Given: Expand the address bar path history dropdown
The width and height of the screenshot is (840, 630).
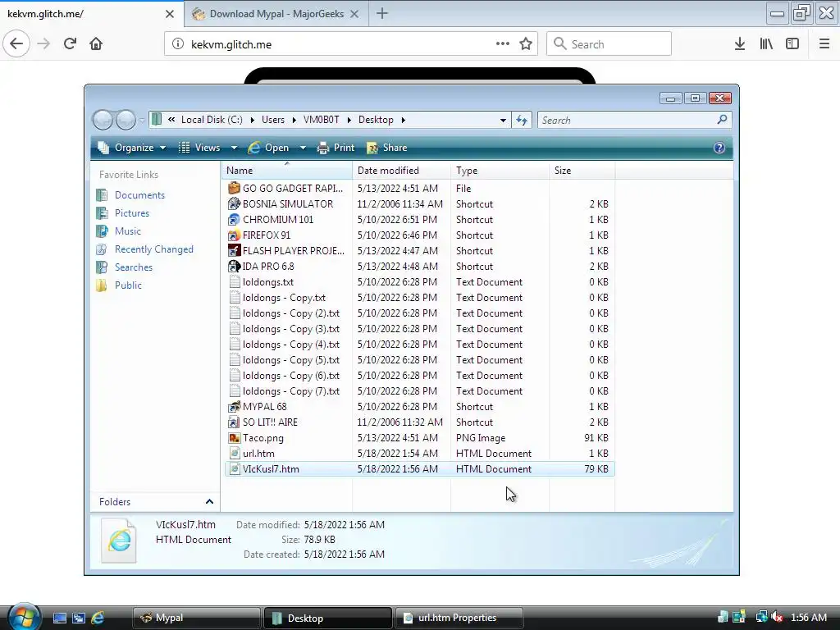Looking at the screenshot, I should 503,120.
